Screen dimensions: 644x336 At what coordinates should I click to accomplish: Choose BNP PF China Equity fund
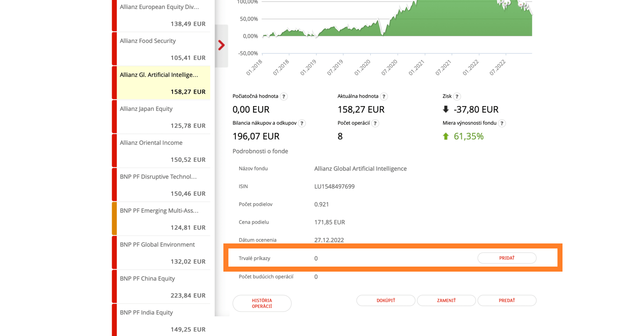[161, 287]
